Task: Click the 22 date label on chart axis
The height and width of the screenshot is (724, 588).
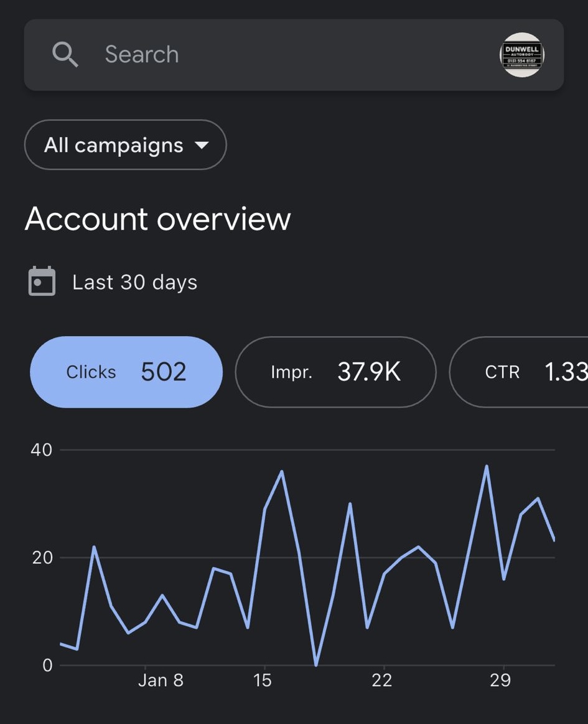Action: pos(381,680)
